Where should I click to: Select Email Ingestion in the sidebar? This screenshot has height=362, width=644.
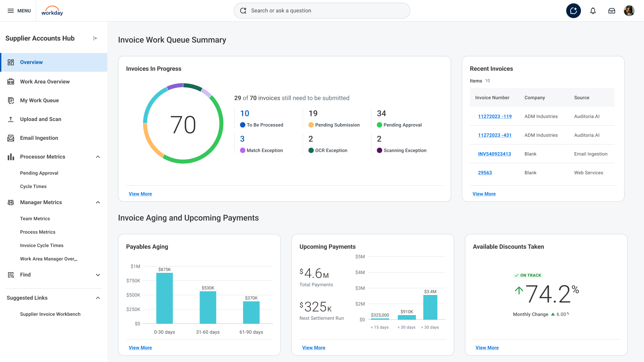click(x=39, y=138)
